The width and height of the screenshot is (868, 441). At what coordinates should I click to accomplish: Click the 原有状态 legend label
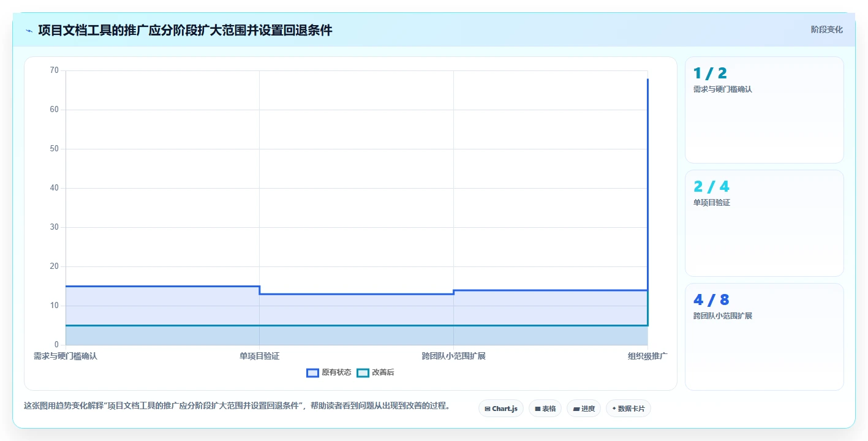[336, 372]
